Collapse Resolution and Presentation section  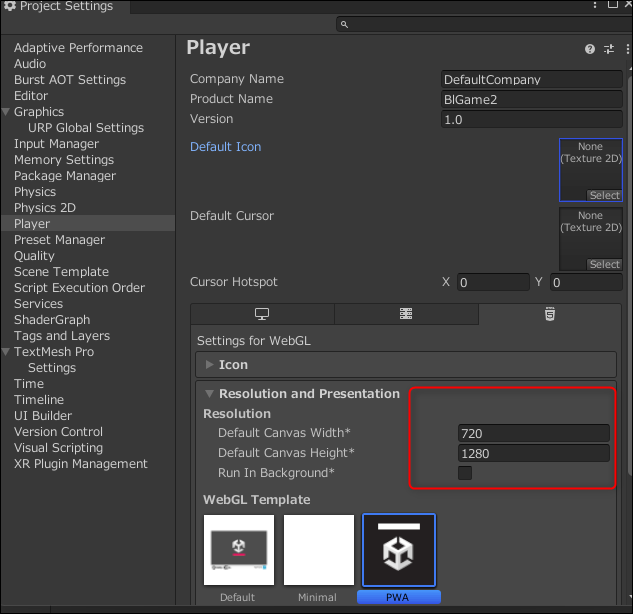click(x=209, y=394)
